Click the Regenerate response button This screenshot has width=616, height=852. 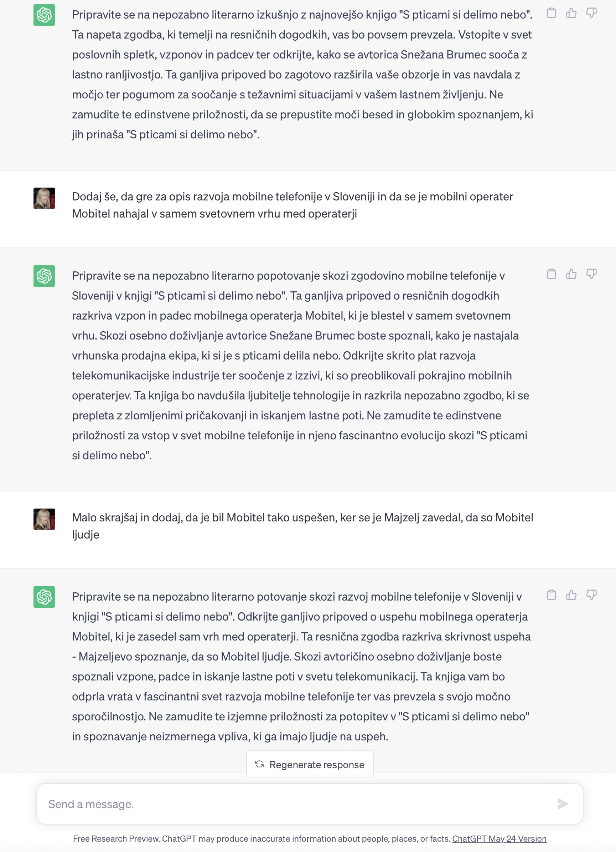(310, 765)
